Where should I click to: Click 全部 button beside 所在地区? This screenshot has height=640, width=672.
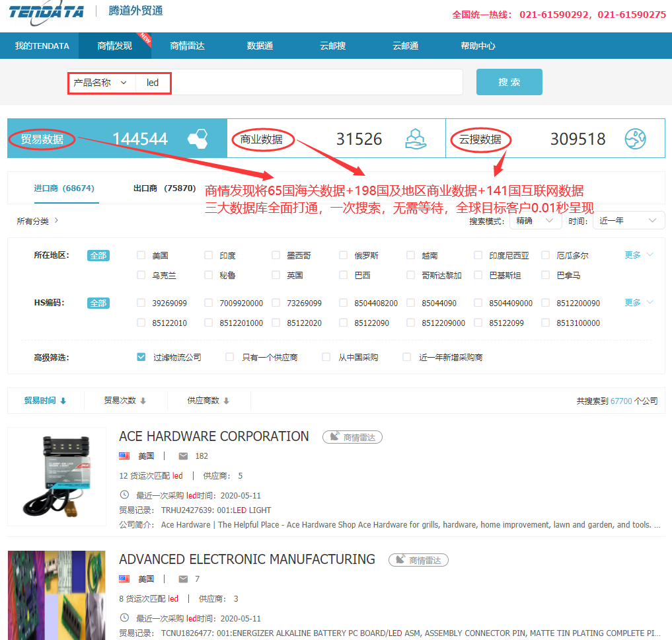(x=98, y=255)
